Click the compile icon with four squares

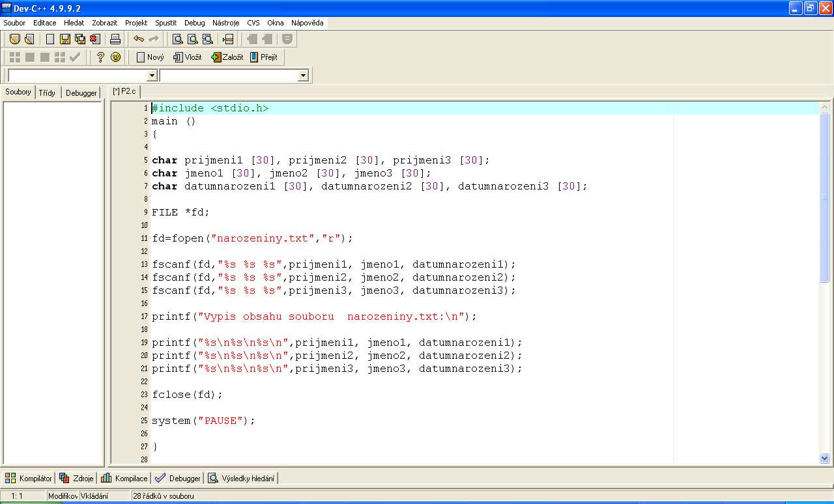pos(14,57)
